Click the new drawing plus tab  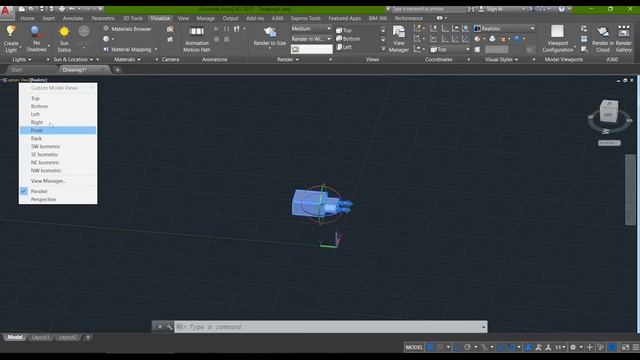pyautogui.click(x=118, y=70)
